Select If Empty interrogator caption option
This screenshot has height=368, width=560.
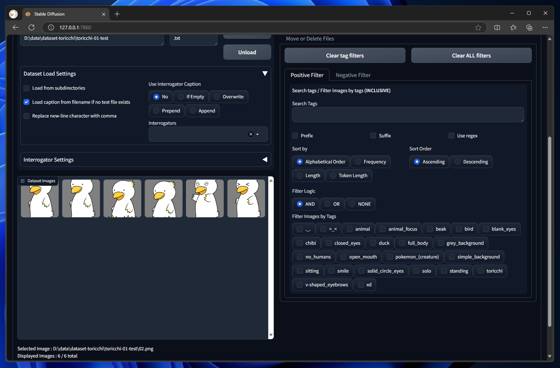(191, 97)
